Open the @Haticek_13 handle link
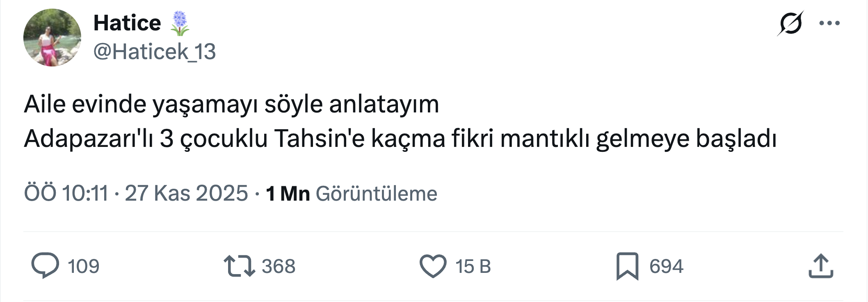The height and width of the screenshot is (302, 868). point(155,52)
